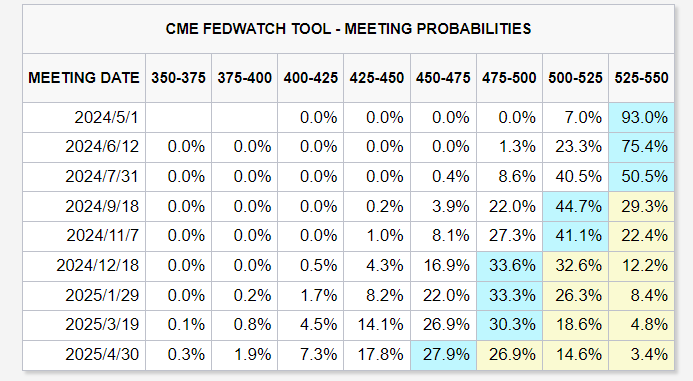Select the 50.5% cell for 2024/7/31
Viewport: 693px width, 381px height.
point(641,177)
